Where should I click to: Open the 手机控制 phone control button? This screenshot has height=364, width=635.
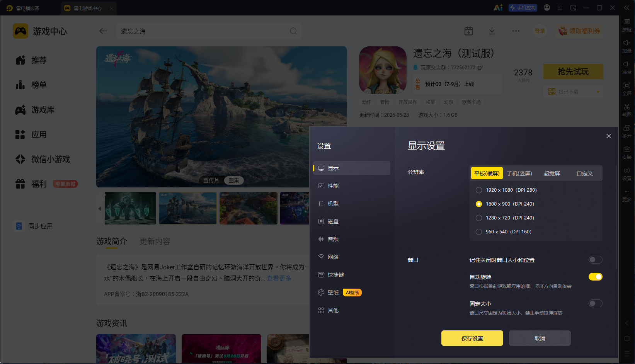523,8
